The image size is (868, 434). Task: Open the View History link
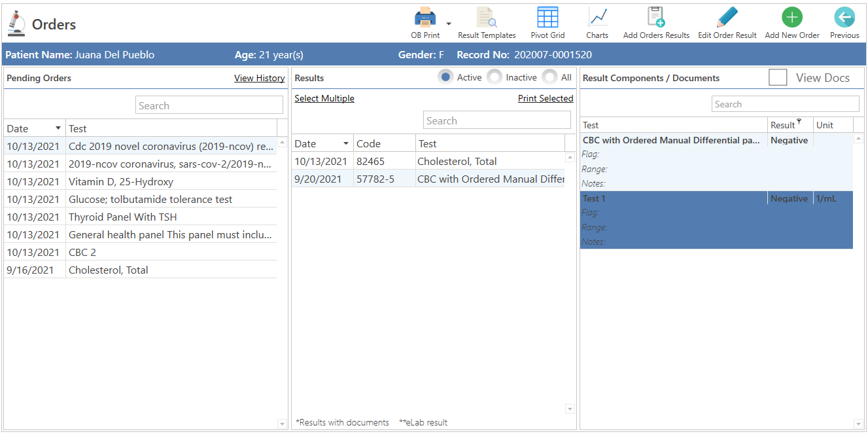[x=260, y=78]
